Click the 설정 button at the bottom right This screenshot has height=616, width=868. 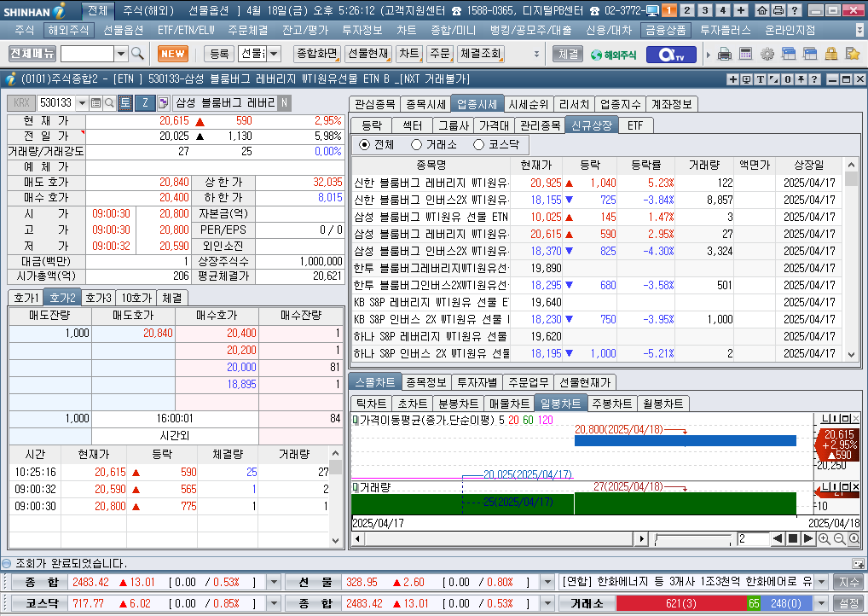pyautogui.click(x=848, y=603)
